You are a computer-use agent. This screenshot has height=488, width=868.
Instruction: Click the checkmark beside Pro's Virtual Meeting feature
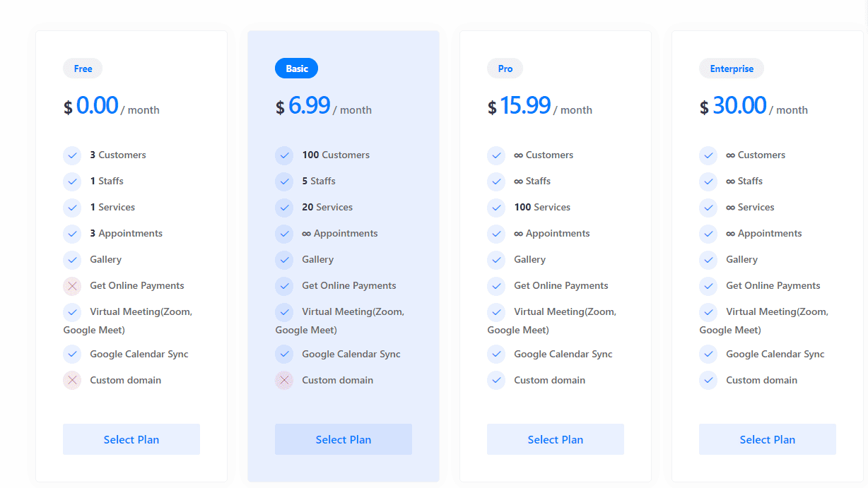496,311
